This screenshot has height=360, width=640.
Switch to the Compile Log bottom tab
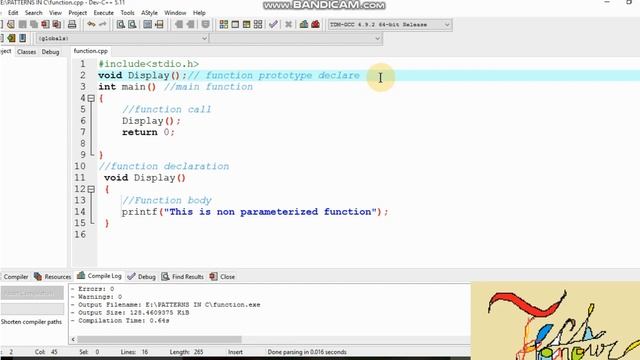click(x=100, y=276)
